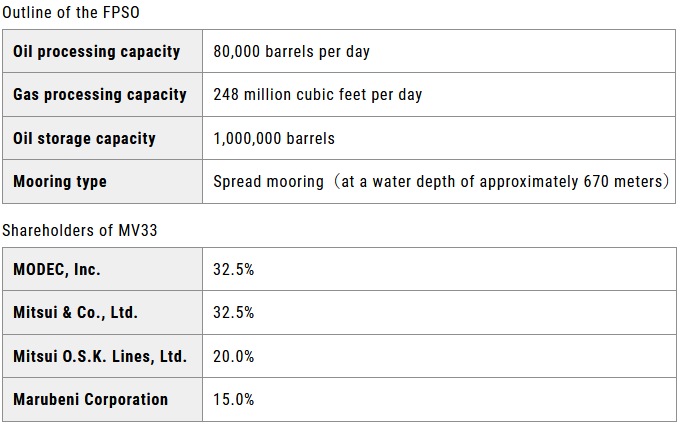
Task: Select the 'Oil storage capacity' row label
Action: pyautogui.click(x=84, y=138)
